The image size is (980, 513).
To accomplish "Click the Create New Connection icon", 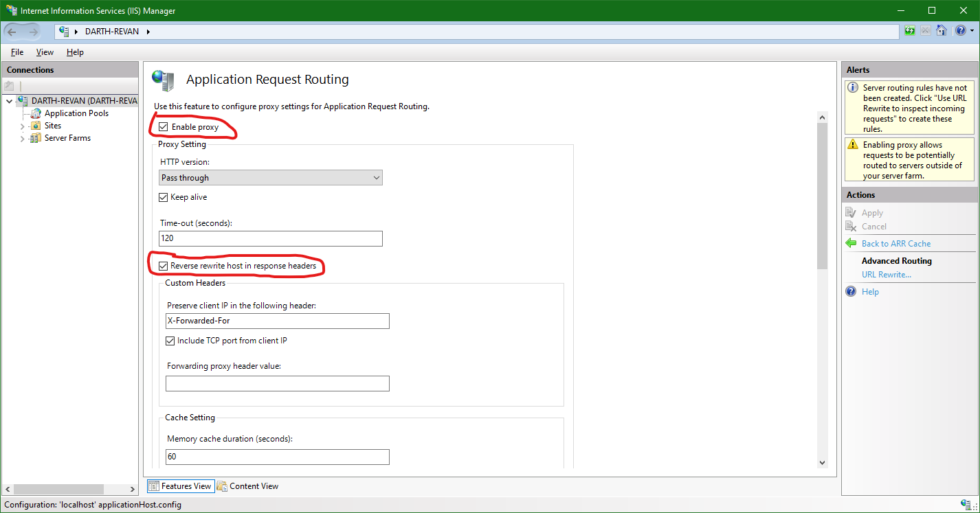I will tap(9, 84).
